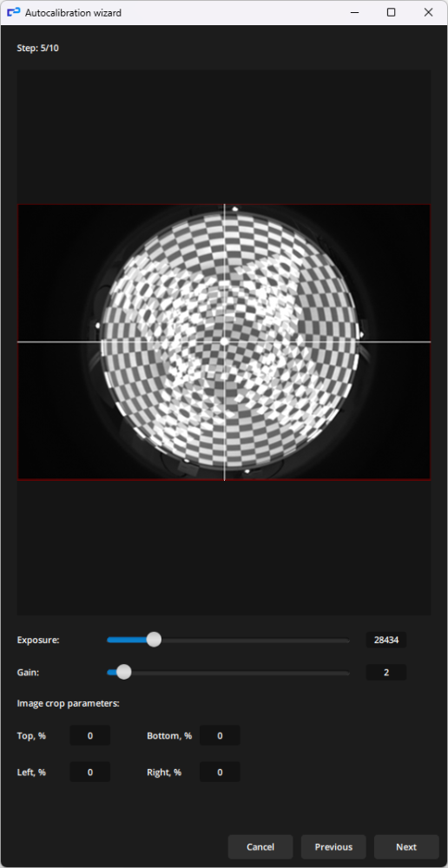Focus the Left % crop field
The height and width of the screenshot is (868, 448).
click(x=89, y=772)
